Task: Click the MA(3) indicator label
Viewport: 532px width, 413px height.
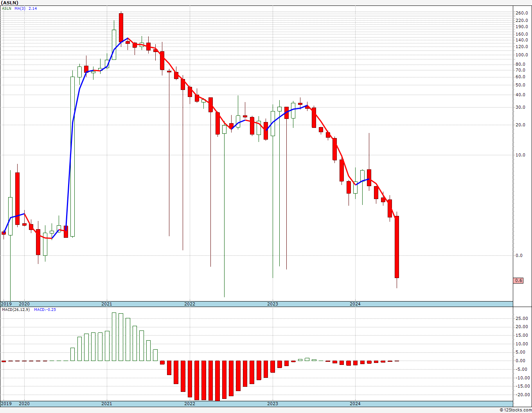Action: coord(20,8)
